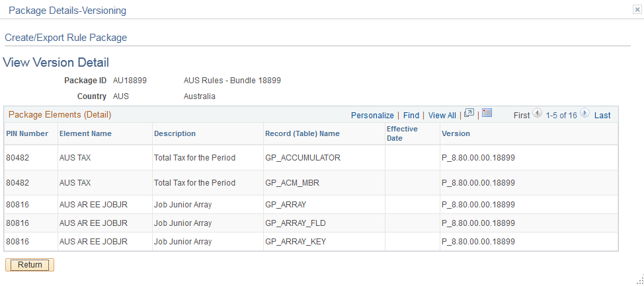Image resolution: width=644 pixels, height=286 pixels.
Task: Show next rows arrow icon
Action: (585, 113)
